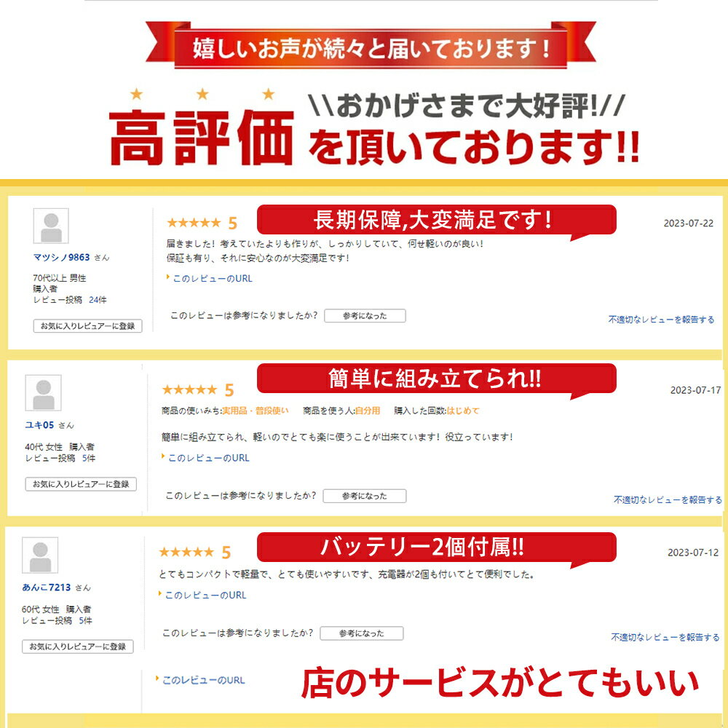728x728 pixels.
Task: Open このレビューのURL for ユキ05's review
Action: pyautogui.click(x=208, y=458)
